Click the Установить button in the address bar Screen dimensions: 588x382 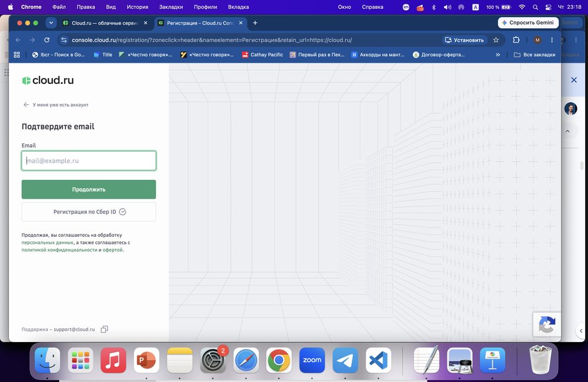pos(465,40)
